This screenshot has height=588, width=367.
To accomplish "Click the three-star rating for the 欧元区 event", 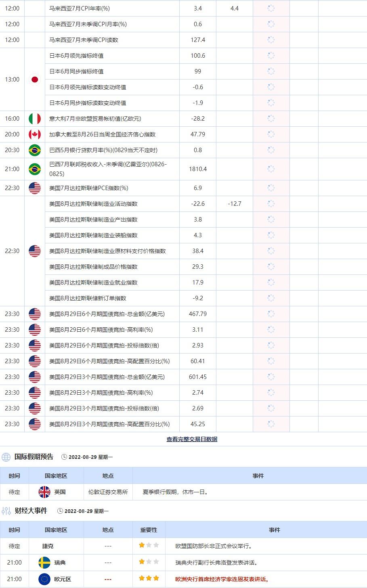I will (x=149, y=579).
